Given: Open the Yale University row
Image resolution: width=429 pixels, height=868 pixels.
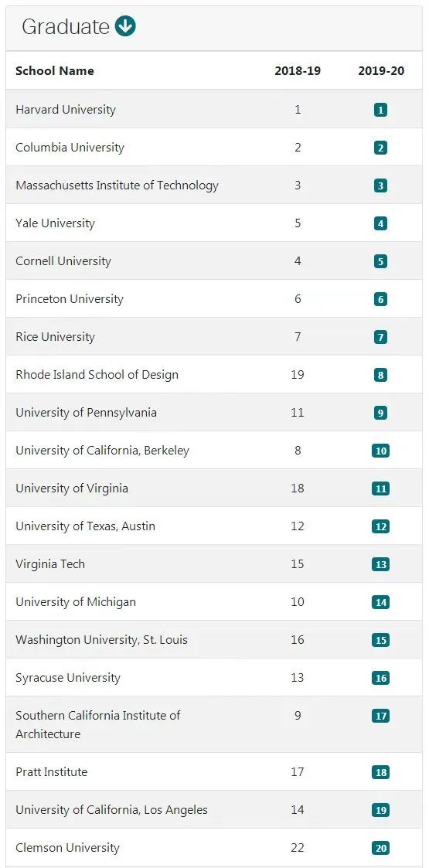Looking at the screenshot, I should pos(214,223).
